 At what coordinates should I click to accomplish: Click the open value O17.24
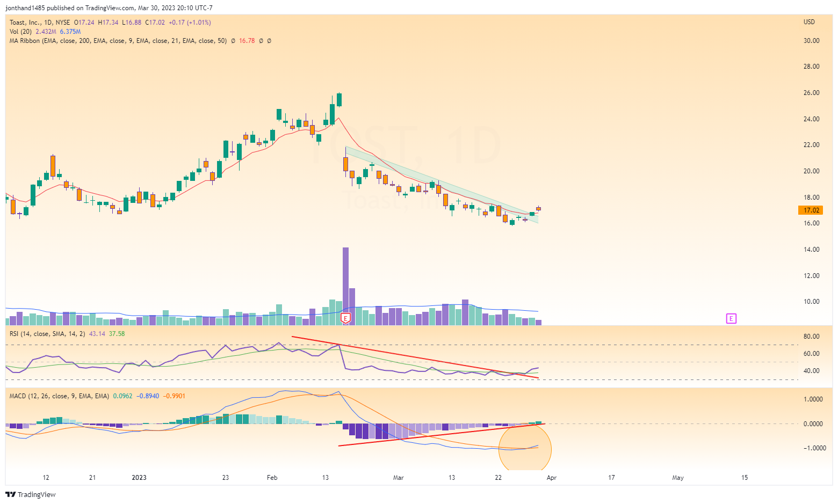pyautogui.click(x=84, y=23)
